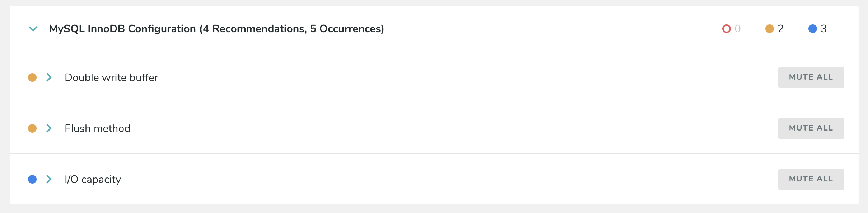Select the I/O capacity row label

point(93,179)
